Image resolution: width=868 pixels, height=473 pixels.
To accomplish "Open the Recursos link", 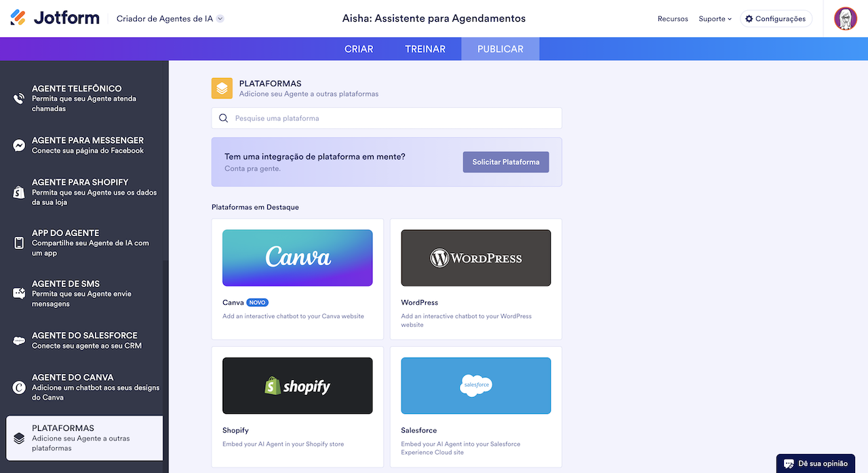I will [673, 19].
